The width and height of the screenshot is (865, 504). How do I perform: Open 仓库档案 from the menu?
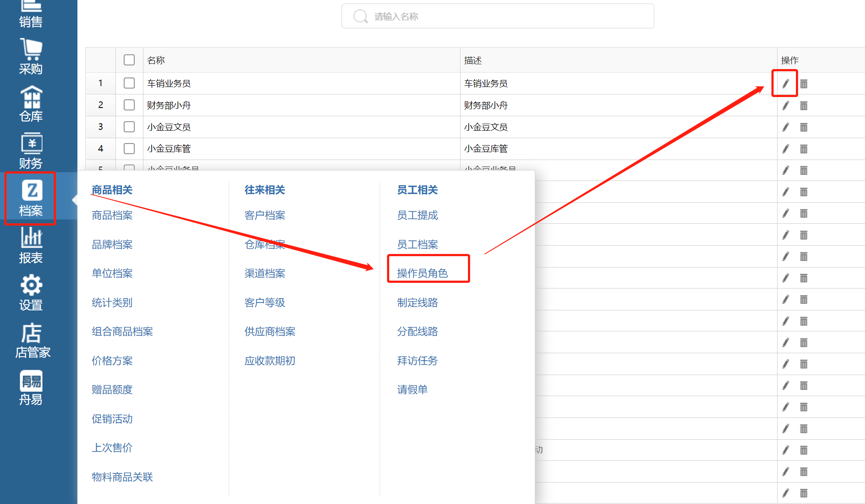[265, 244]
